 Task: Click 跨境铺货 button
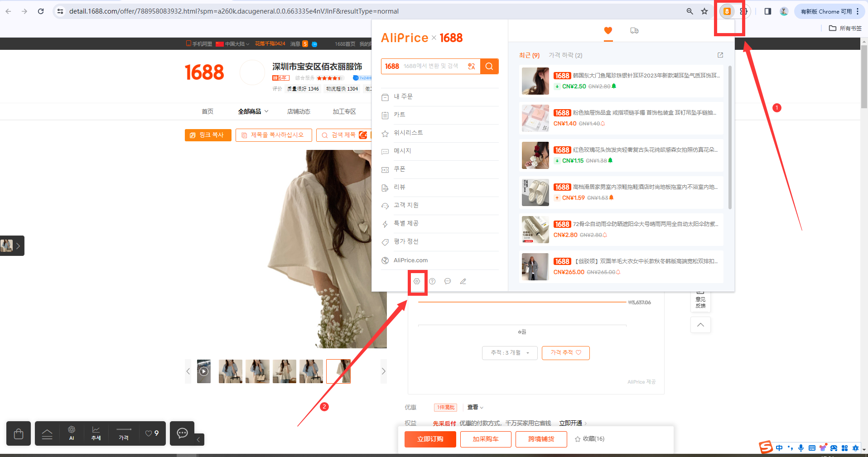coord(541,439)
